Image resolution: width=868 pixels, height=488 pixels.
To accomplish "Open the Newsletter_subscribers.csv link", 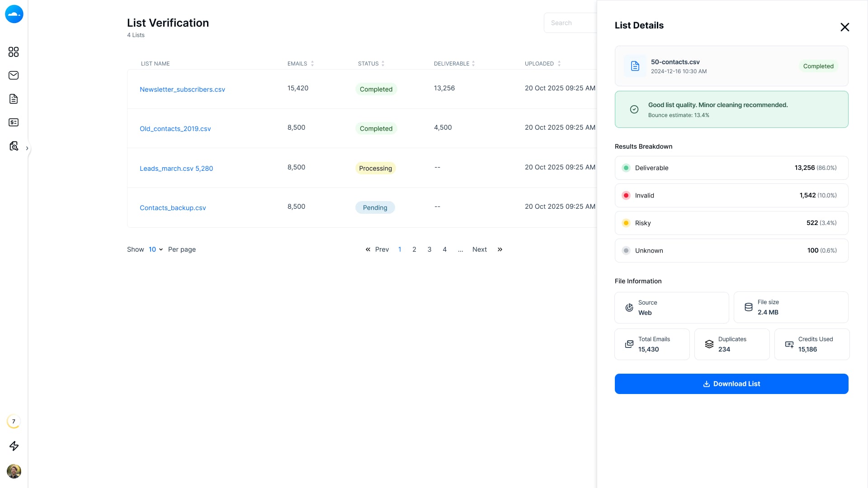I will (182, 89).
